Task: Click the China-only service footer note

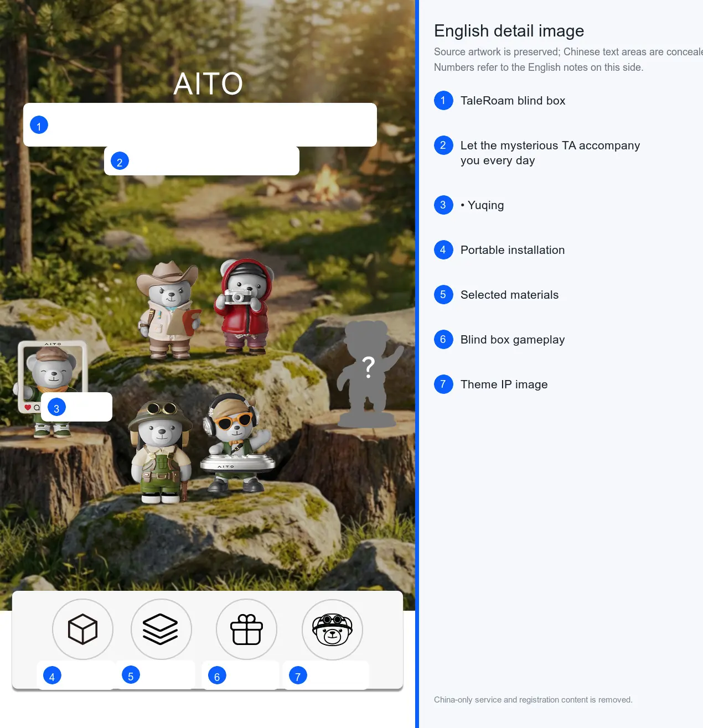Action: tap(533, 700)
